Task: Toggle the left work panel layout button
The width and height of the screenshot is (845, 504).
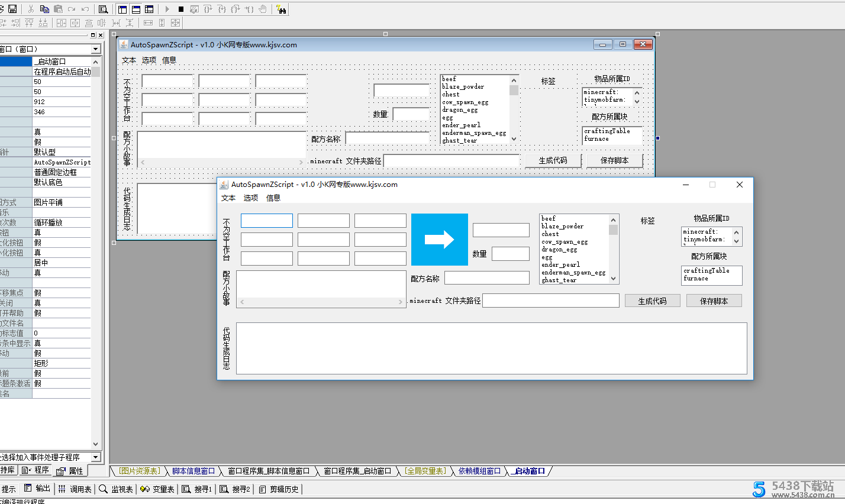Action: coord(122,9)
